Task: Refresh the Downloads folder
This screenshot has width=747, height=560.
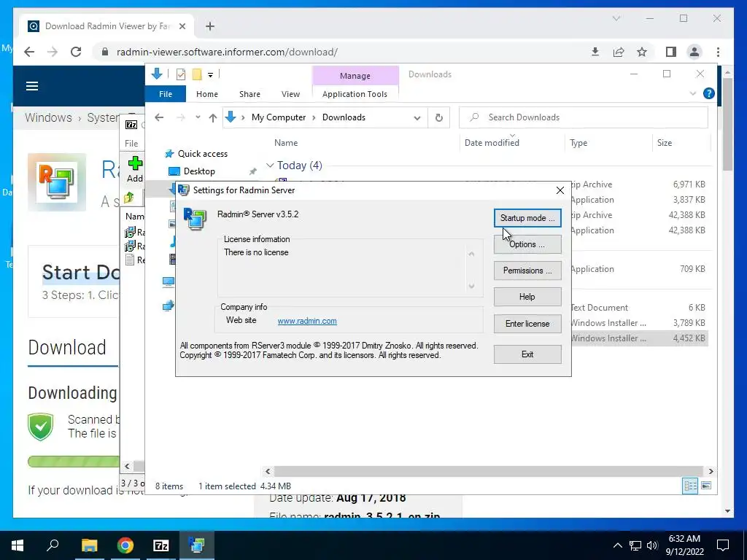Action: coord(438,117)
